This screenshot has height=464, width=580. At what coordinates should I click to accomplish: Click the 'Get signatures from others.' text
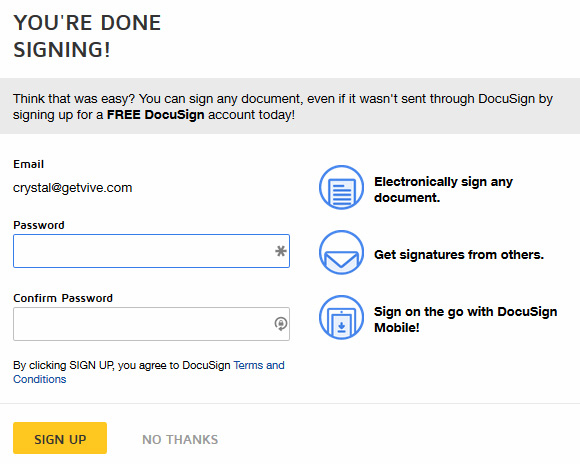(x=459, y=255)
